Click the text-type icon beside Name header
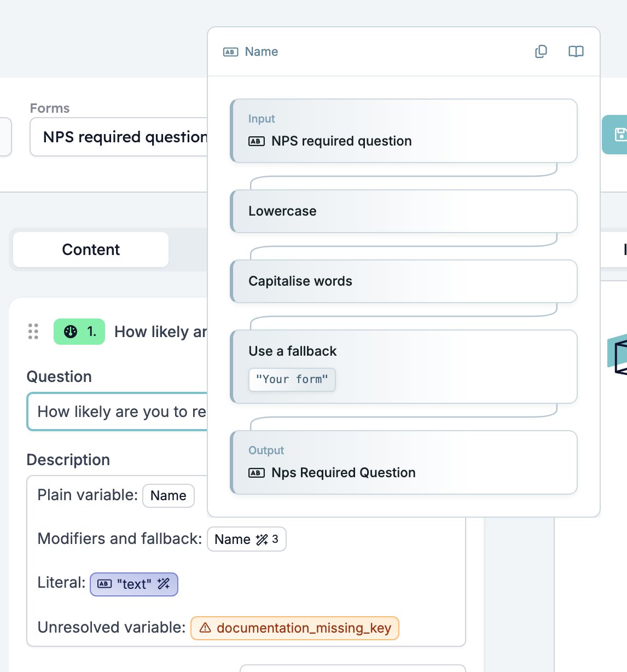627x672 pixels. 230,52
